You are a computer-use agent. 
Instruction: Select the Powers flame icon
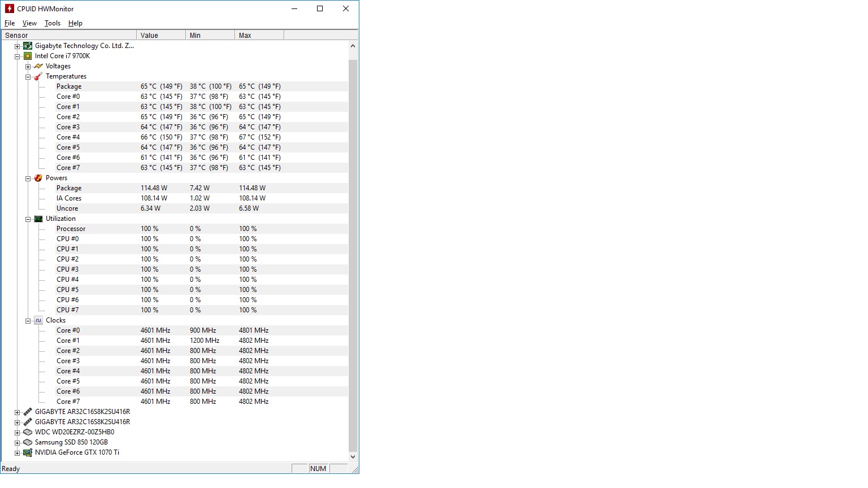click(x=38, y=178)
